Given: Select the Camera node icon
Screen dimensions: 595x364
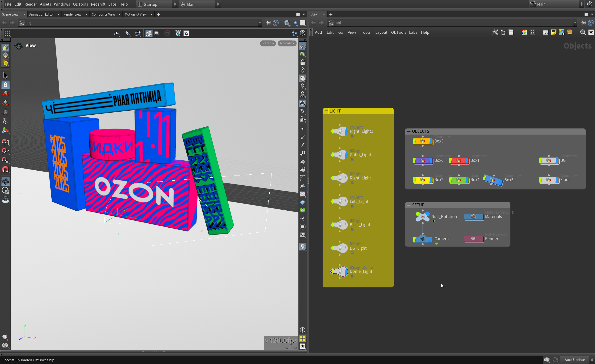Looking at the screenshot, I should click(x=423, y=239).
